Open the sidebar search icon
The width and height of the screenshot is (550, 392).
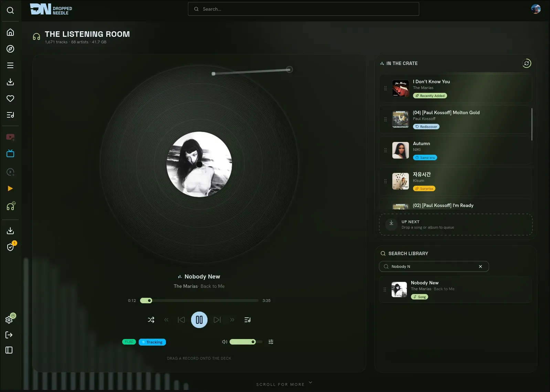10,10
